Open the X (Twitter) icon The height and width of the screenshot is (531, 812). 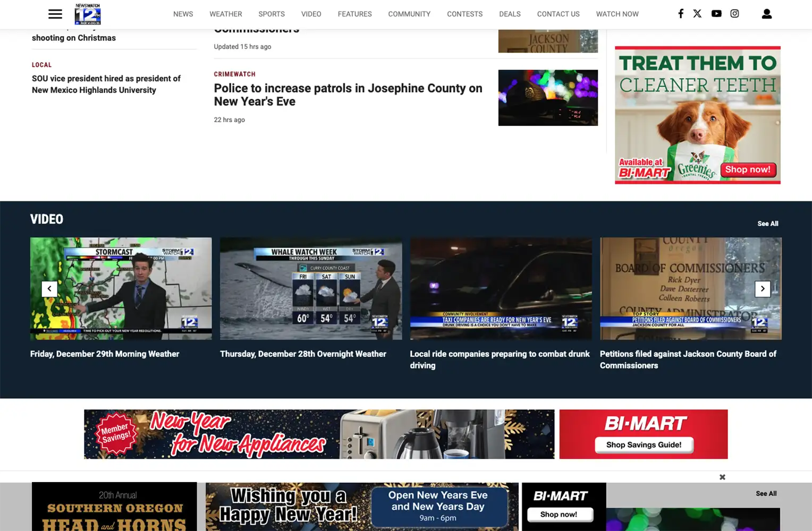point(697,14)
